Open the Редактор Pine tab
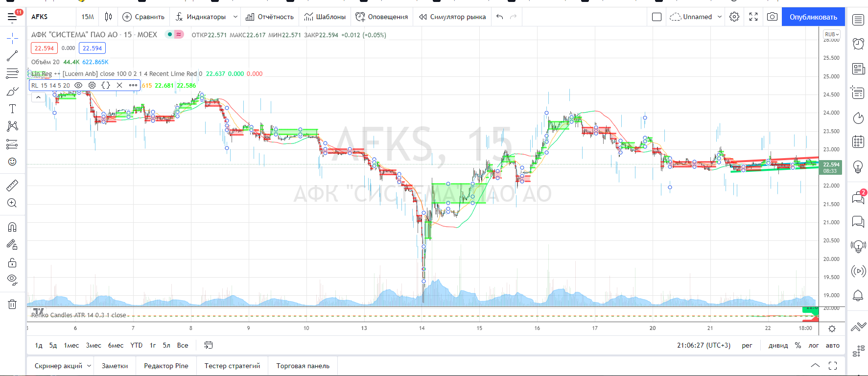Image resolution: width=868 pixels, height=376 pixels. coord(166,366)
